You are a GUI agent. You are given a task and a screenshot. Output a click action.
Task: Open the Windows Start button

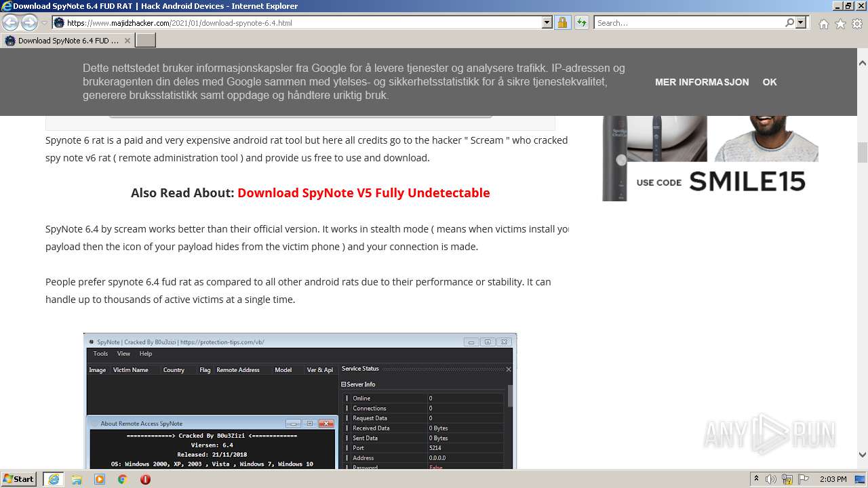point(18,479)
